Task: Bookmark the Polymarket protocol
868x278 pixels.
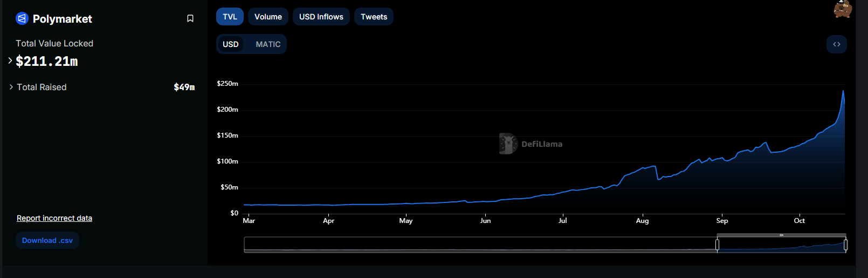Action: (190, 19)
